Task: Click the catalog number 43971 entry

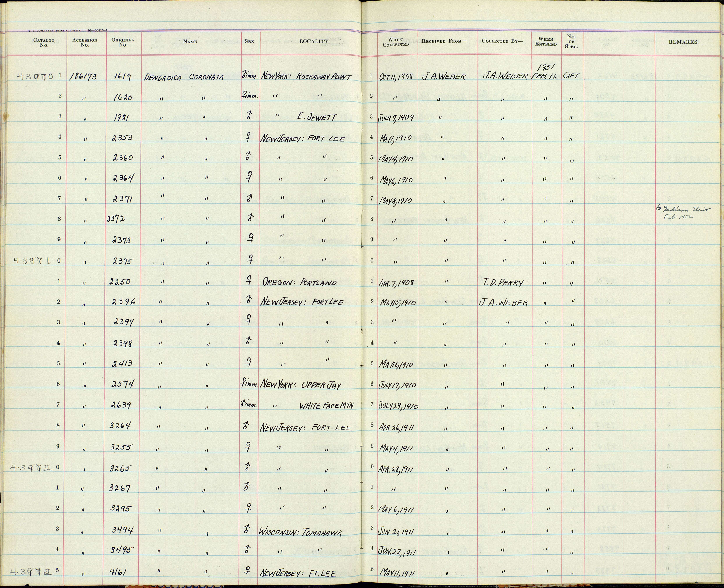Action: (33, 260)
